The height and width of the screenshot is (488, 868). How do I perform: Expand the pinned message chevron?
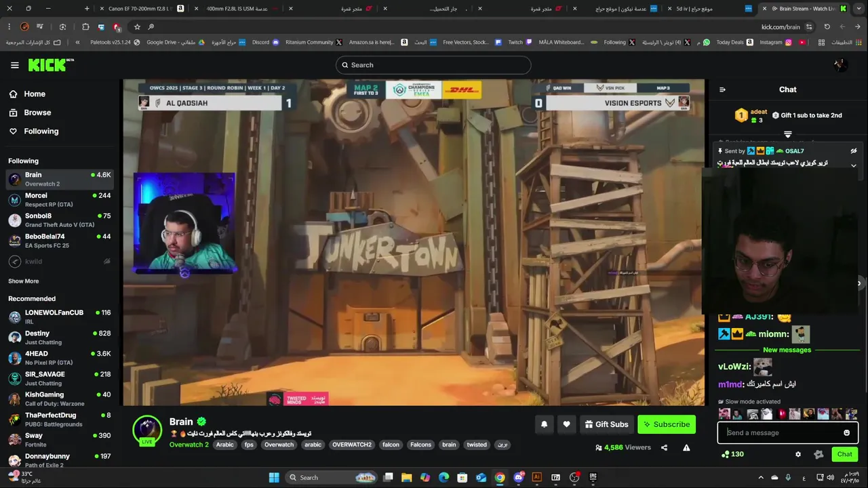coord(854,165)
